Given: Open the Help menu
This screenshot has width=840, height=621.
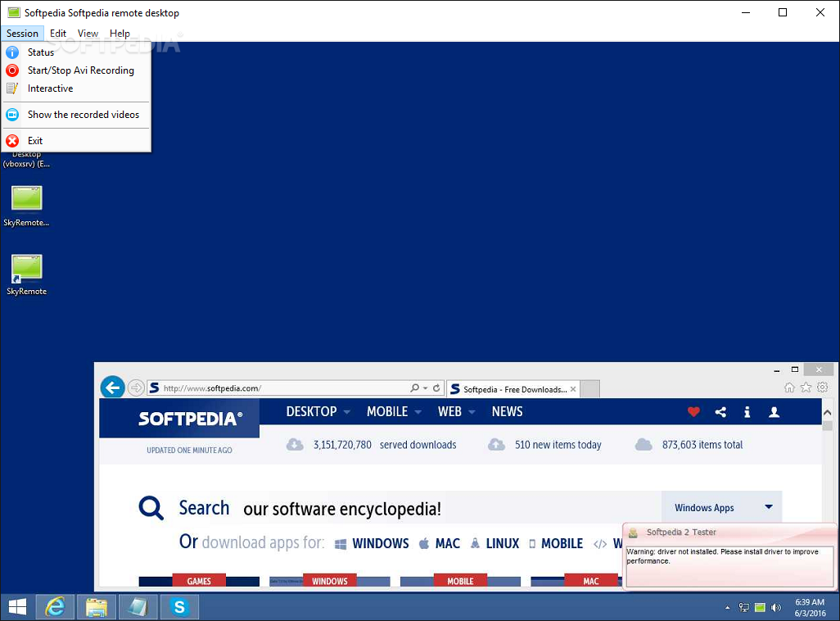Looking at the screenshot, I should 120,34.
